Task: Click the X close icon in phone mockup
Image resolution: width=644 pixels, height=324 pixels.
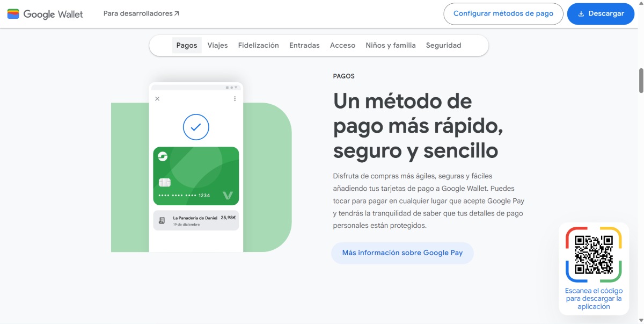Action: pyautogui.click(x=157, y=99)
